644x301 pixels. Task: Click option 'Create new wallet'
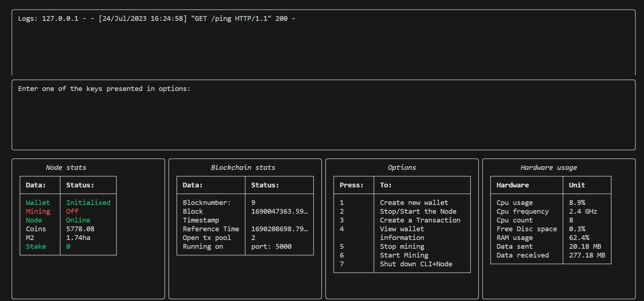(414, 202)
